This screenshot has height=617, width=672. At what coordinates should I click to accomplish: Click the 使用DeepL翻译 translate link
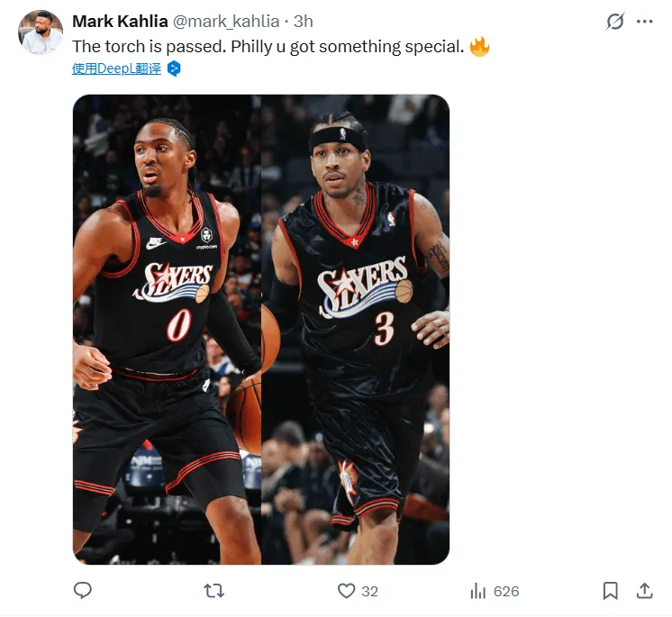pyautogui.click(x=116, y=68)
